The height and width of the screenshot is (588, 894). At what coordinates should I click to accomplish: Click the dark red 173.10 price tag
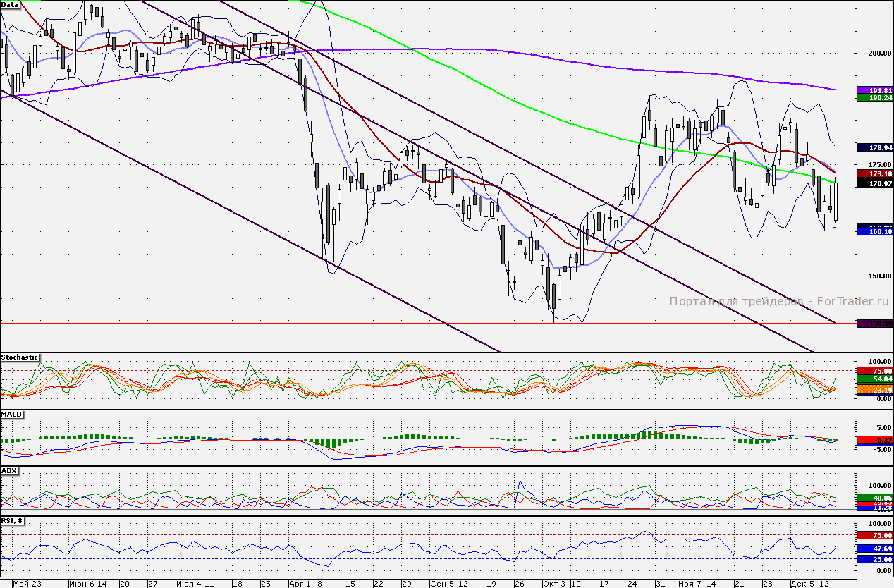point(875,173)
